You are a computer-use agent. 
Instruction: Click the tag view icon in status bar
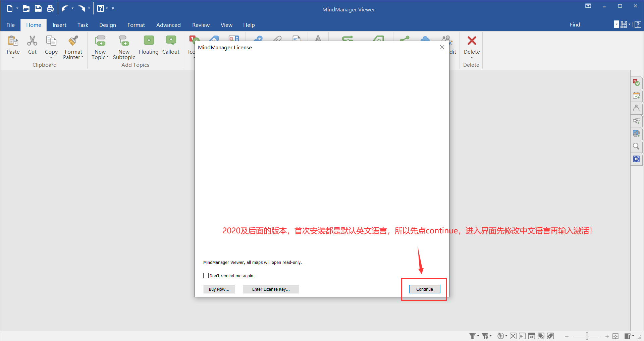(x=550, y=336)
